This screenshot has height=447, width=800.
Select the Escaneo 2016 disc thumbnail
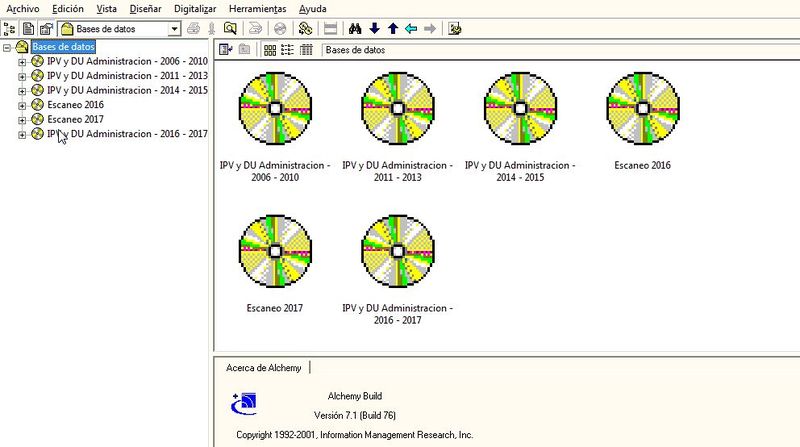(x=642, y=108)
